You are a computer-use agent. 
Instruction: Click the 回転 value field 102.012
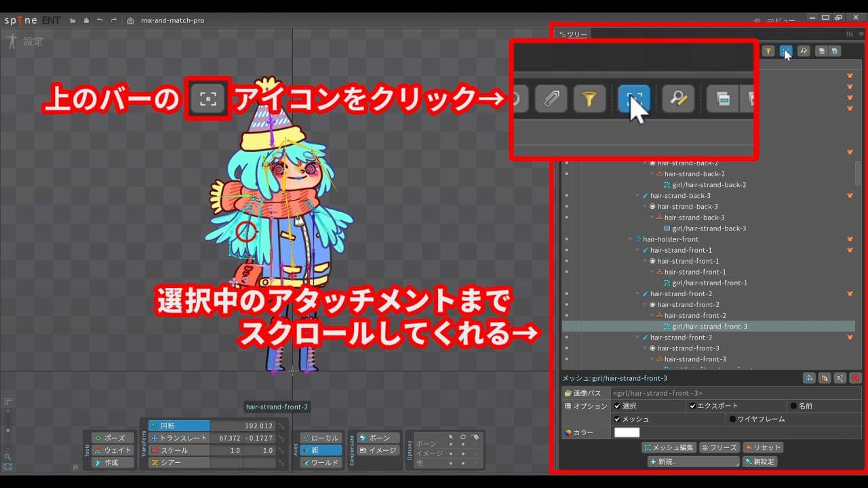pos(242,426)
